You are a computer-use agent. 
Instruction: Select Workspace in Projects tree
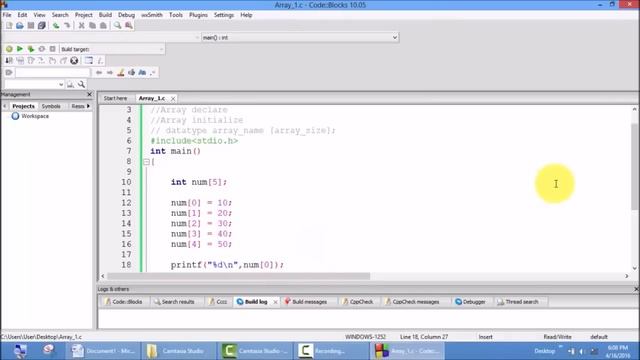click(x=35, y=116)
